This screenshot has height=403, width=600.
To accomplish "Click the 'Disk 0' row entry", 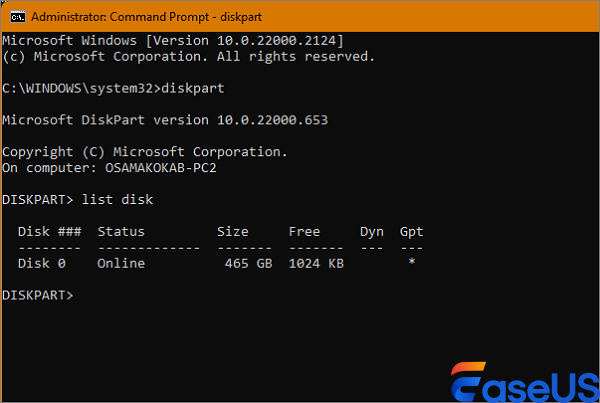I will 42,263.
